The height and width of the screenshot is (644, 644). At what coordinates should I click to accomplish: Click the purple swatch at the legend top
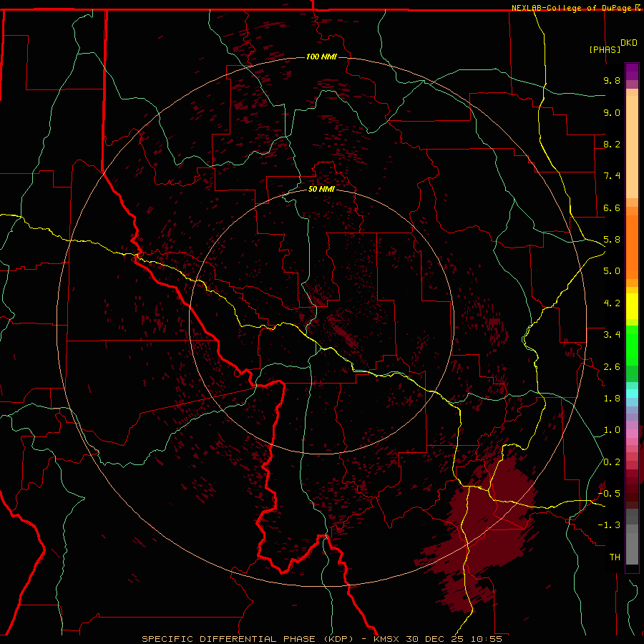632,72
